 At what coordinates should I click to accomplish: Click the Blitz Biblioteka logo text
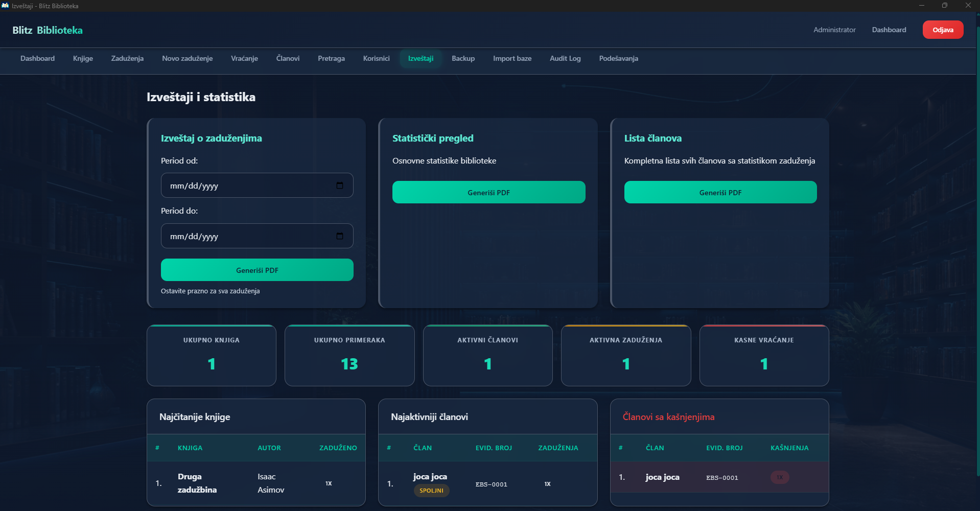48,30
